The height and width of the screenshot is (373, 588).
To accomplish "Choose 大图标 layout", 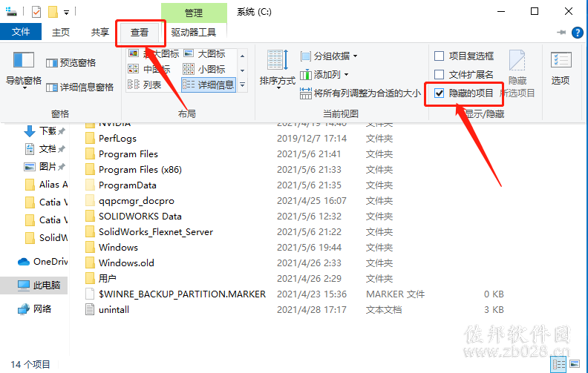I will coord(205,54).
